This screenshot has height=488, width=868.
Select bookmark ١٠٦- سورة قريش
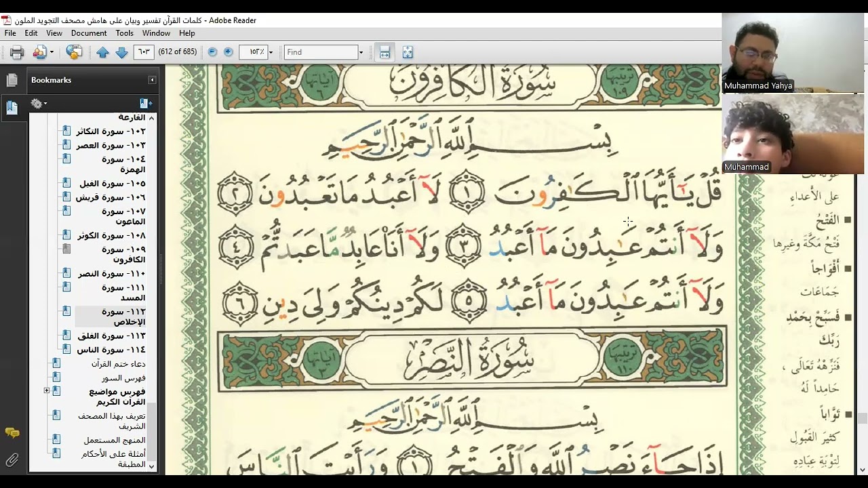(110, 197)
